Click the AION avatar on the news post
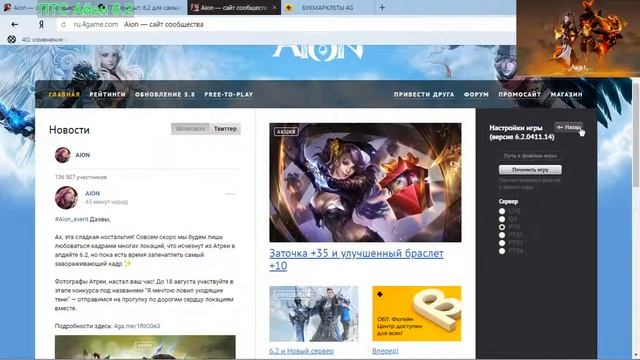 66,198
